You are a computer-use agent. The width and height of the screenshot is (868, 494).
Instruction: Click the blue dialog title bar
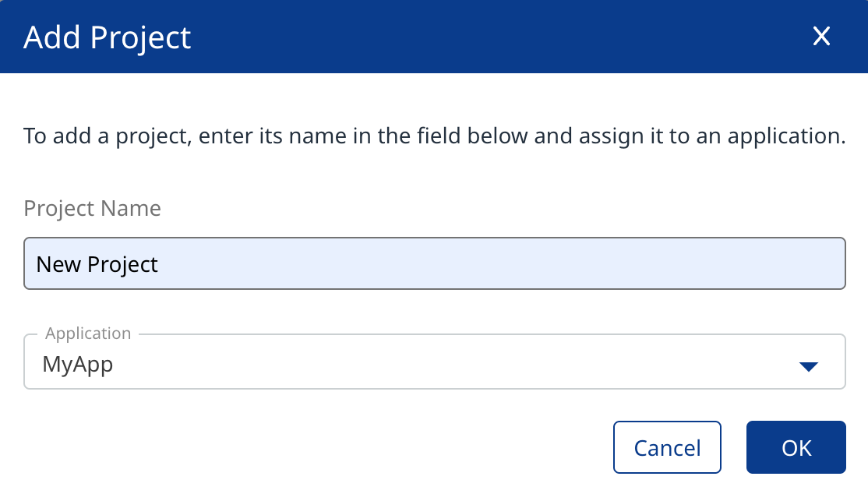(468, 37)
